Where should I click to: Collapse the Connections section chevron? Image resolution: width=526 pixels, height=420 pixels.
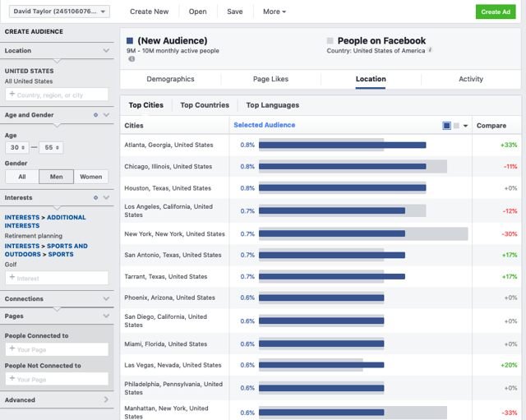(106, 298)
